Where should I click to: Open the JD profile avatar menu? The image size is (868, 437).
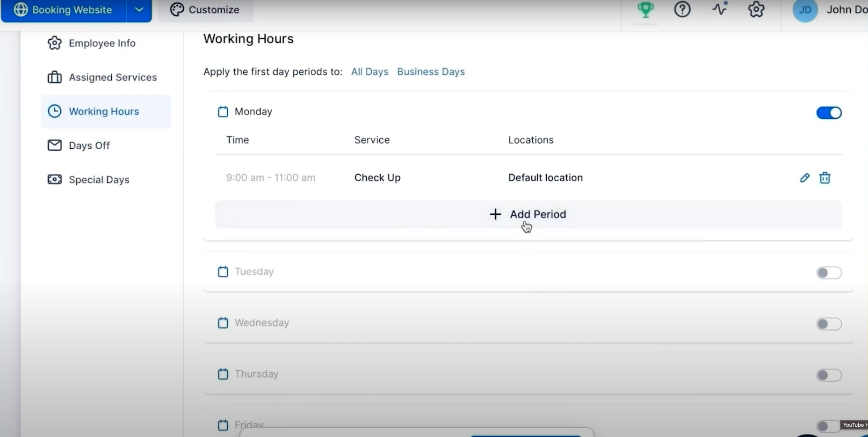tap(805, 10)
